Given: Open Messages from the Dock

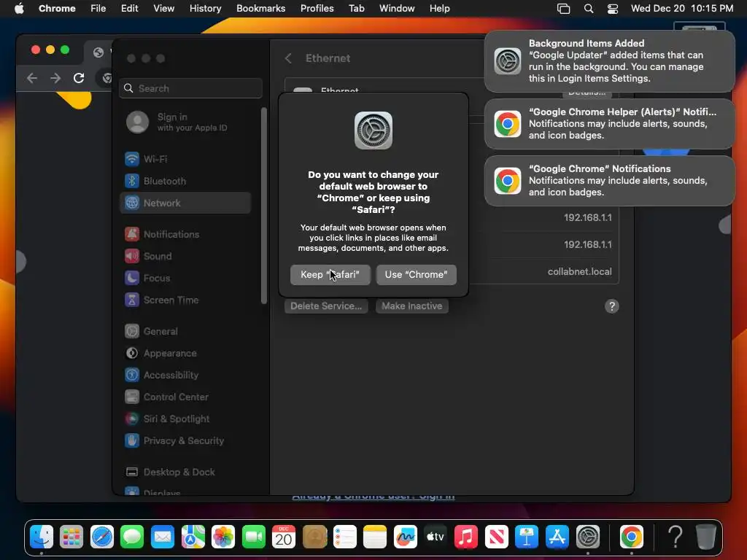Looking at the screenshot, I should point(132,537).
